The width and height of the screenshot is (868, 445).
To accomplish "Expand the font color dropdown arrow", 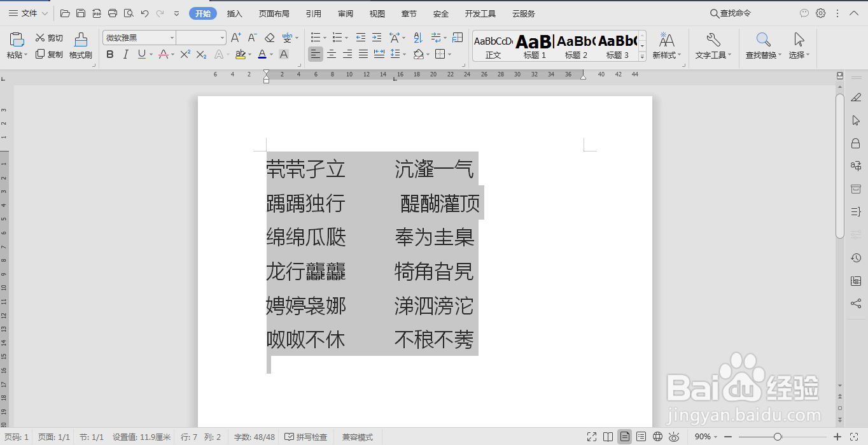I will (x=270, y=54).
